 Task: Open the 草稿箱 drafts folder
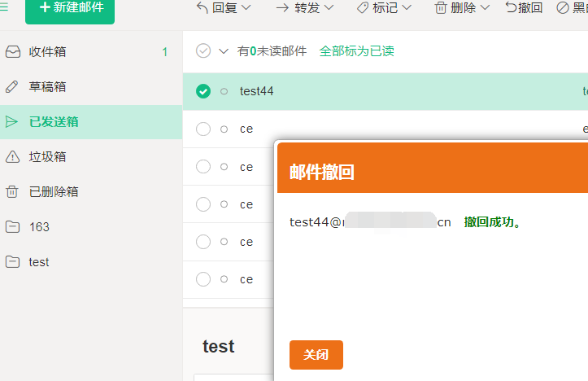[48, 87]
